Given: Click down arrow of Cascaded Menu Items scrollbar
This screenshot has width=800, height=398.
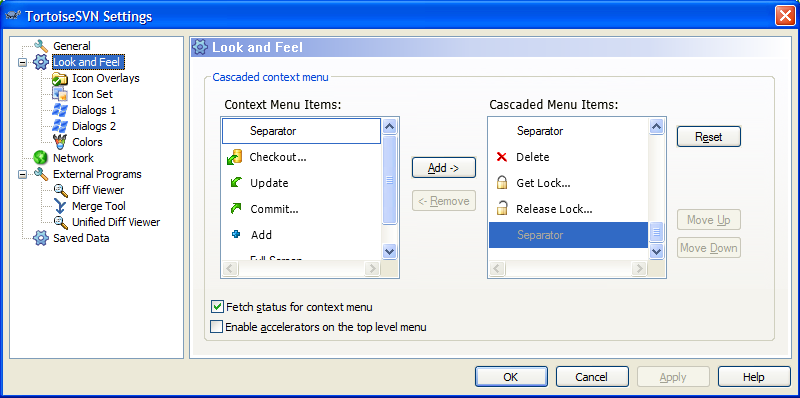Looking at the screenshot, I should (x=657, y=251).
